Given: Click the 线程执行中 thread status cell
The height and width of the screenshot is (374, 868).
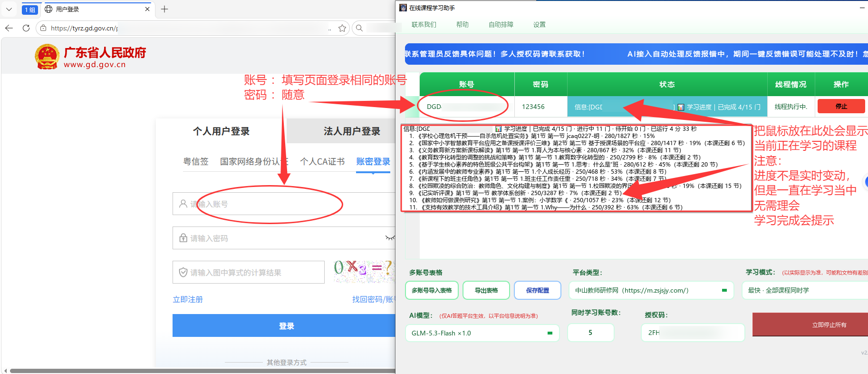Looking at the screenshot, I should point(791,107).
